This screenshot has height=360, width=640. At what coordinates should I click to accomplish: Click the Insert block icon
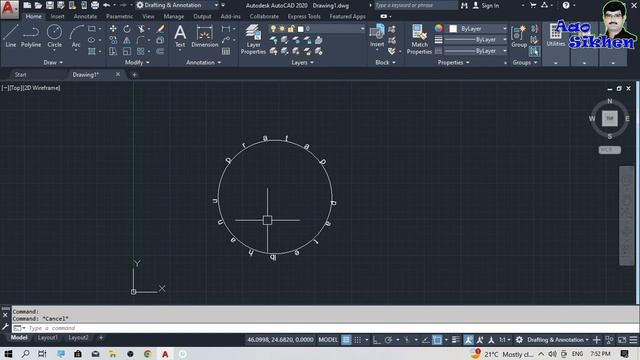(x=377, y=36)
